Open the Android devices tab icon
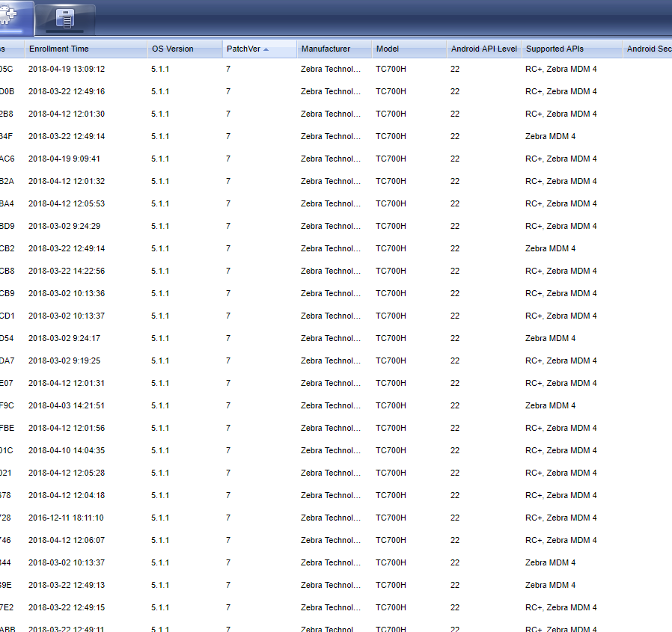 [15, 16]
